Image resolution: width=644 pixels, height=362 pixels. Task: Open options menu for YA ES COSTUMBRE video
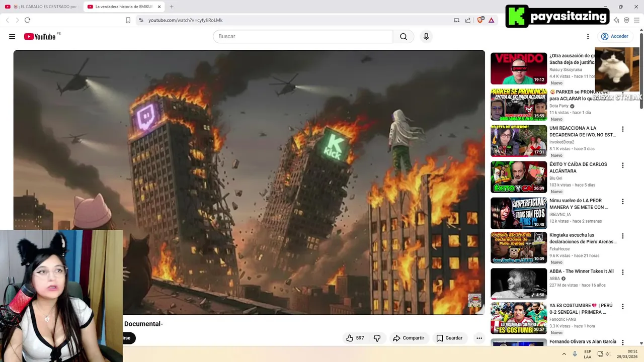click(x=623, y=306)
